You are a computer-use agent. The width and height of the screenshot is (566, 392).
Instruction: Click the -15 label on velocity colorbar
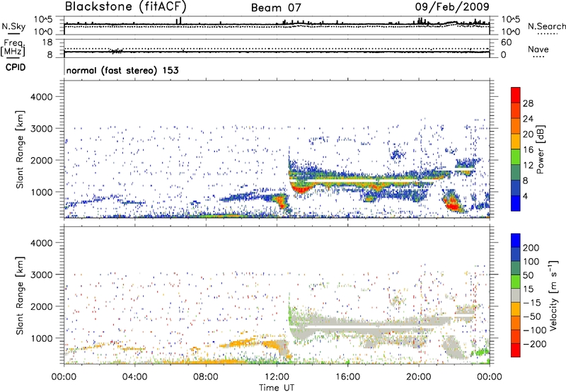[x=531, y=303]
